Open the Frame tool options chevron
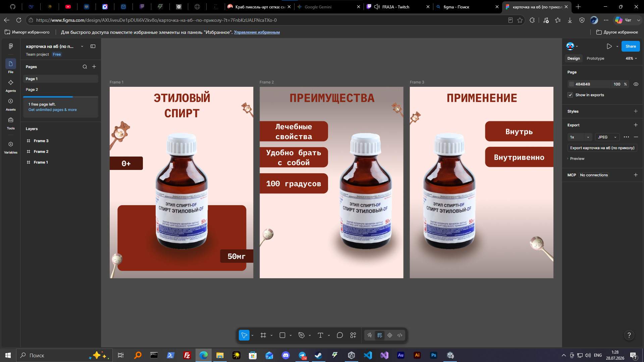644x362 pixels. [x=271, y=335]
